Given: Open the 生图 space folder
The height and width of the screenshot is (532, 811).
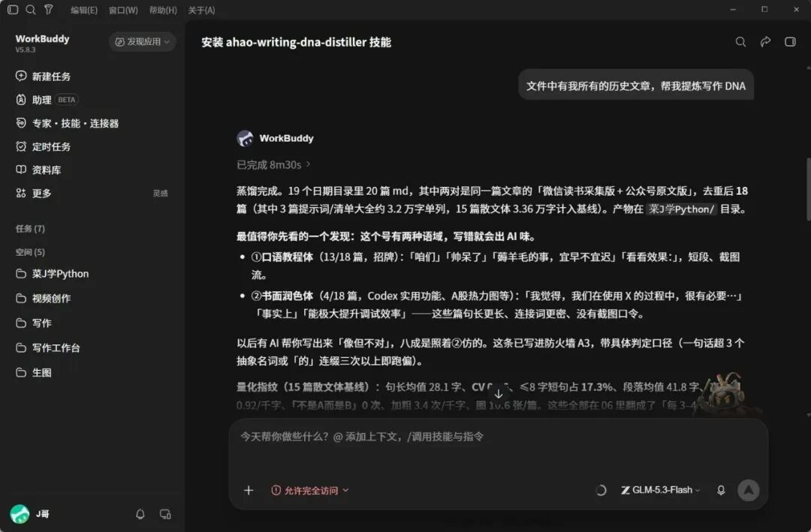Looking at the screenshot, I should 34,373.
